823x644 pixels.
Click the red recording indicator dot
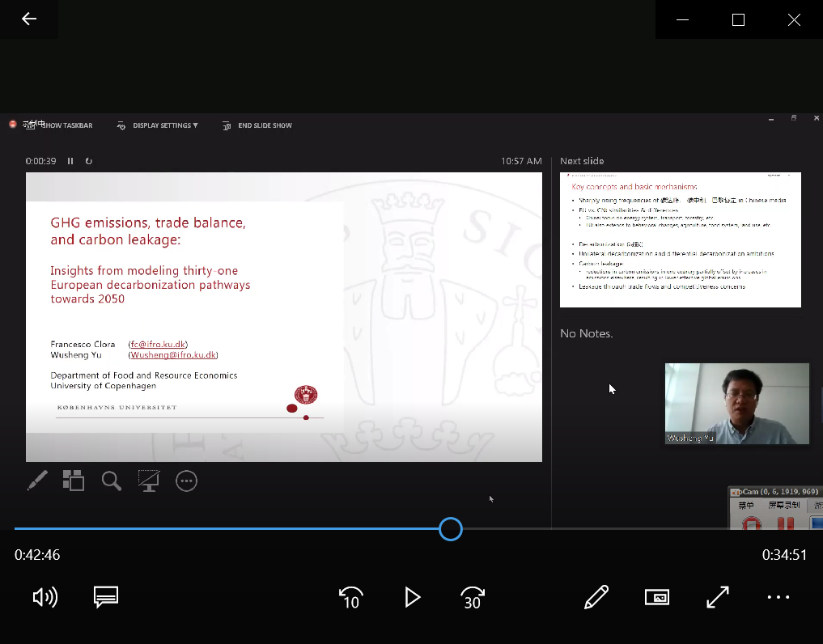[13, 125]
